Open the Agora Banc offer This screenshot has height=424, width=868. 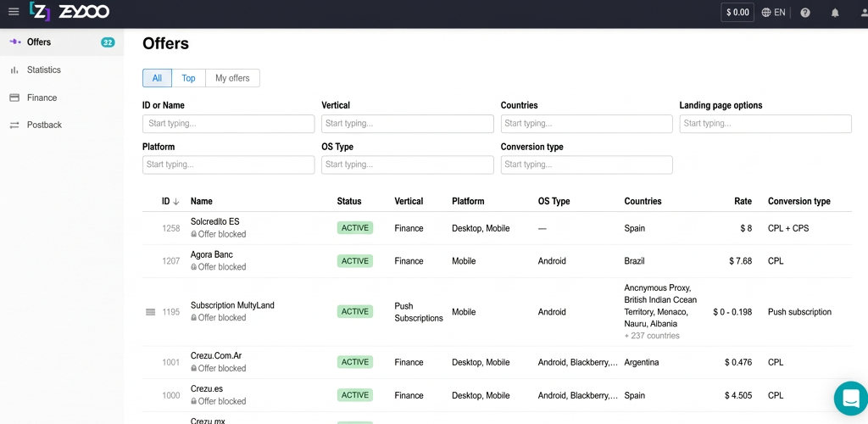211,254
